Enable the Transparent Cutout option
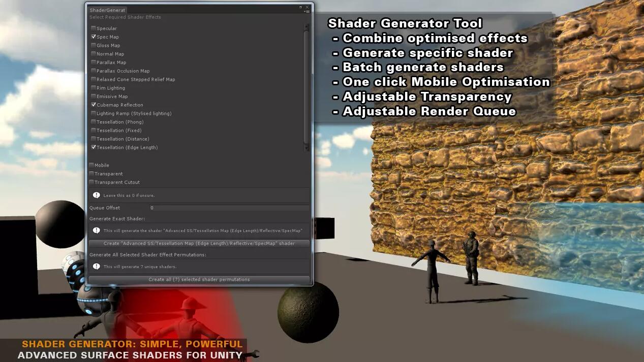This screenshot has height=362, width=644. 91,182
